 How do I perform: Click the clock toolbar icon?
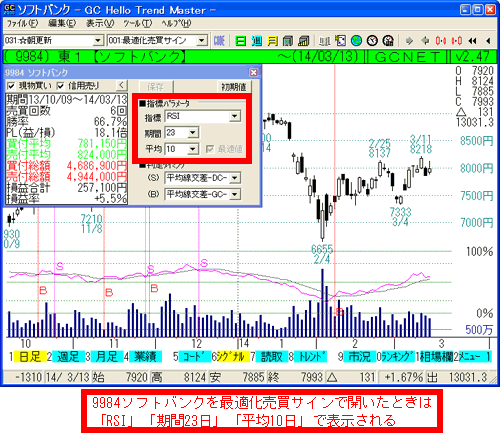click(372, 41)
